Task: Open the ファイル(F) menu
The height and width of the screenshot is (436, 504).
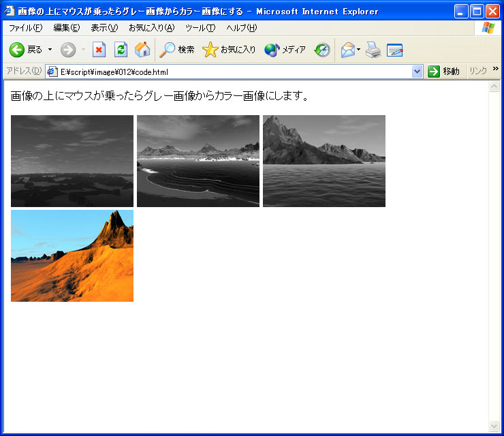Action: click(25, 28)
